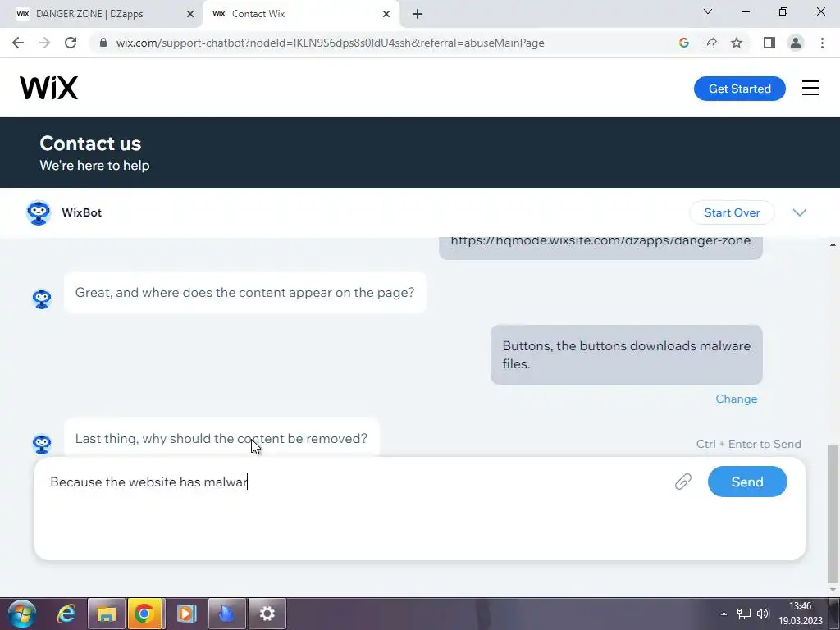Send the typed message
Viewport: 840px width, 630px height.
(x=747, y=482)
